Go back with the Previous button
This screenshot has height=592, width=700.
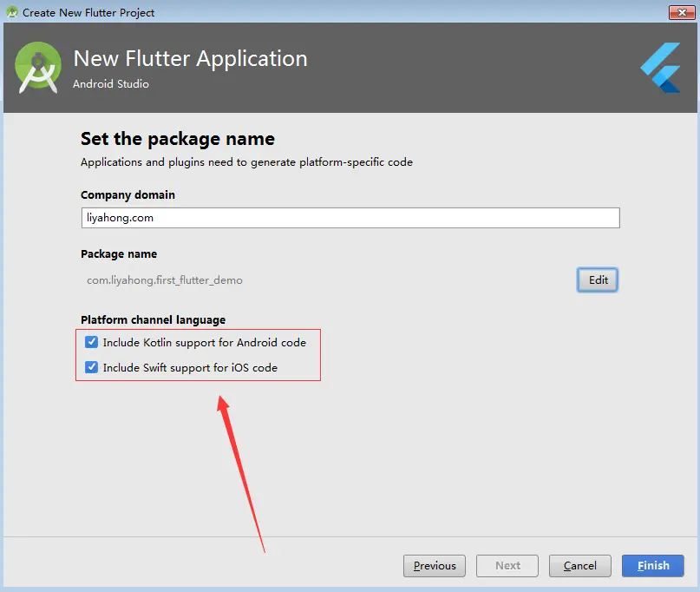point(435,566)
